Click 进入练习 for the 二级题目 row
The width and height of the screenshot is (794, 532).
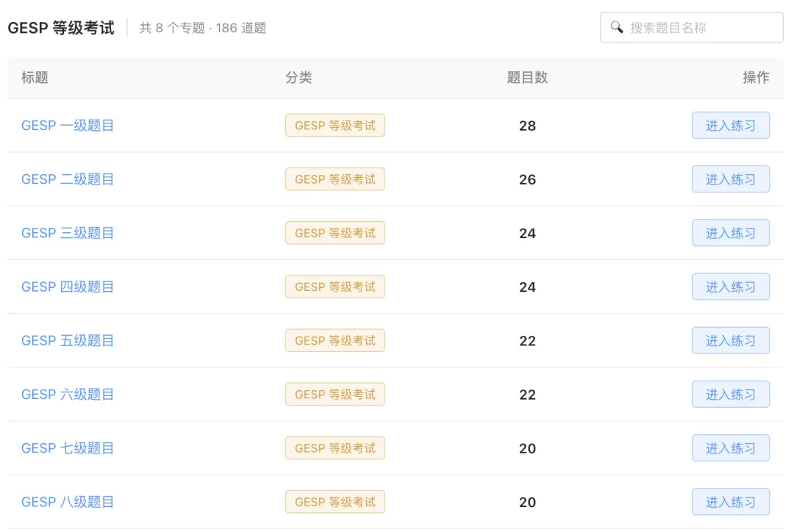click(731, 179)
